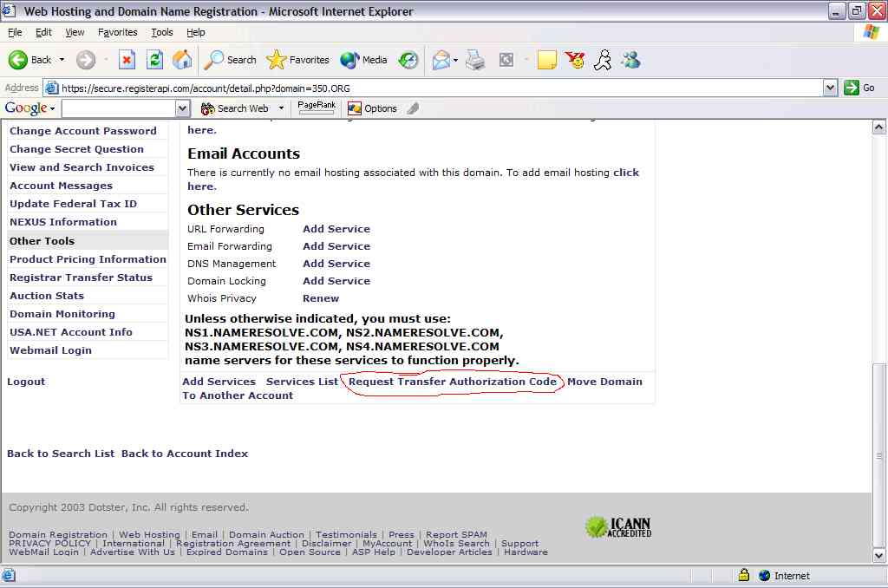Open Change Account Password link
This screenshot has height=588, width=888.
tap(83, 131)
